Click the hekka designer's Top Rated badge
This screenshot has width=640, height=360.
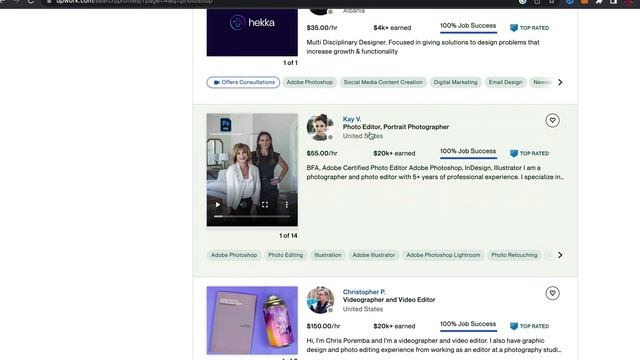click(529, 28)
